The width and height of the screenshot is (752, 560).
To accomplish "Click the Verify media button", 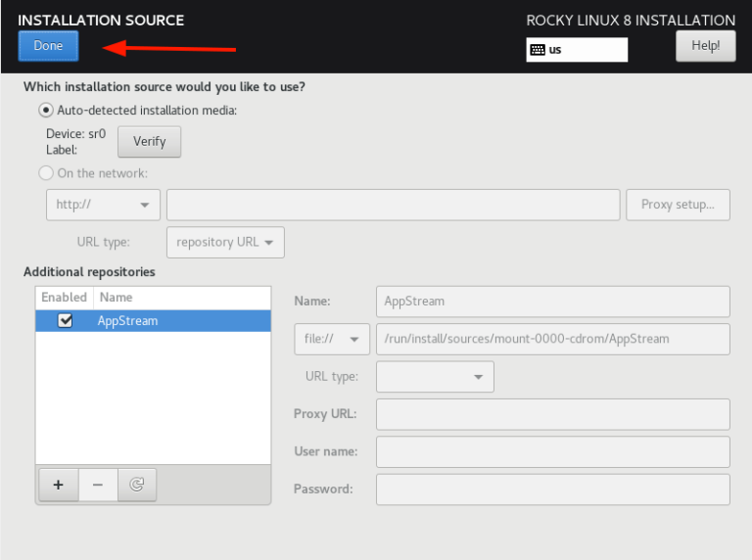I will click(x=150, y=142).
